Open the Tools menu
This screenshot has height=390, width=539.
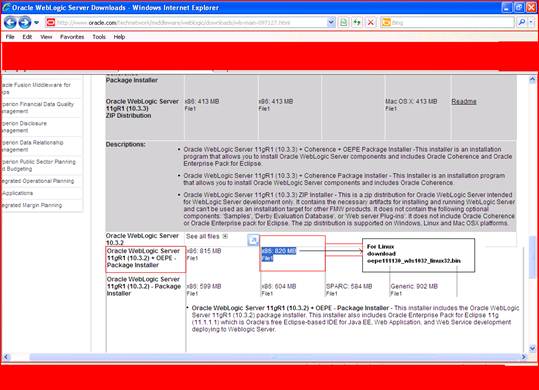point(99,37)
